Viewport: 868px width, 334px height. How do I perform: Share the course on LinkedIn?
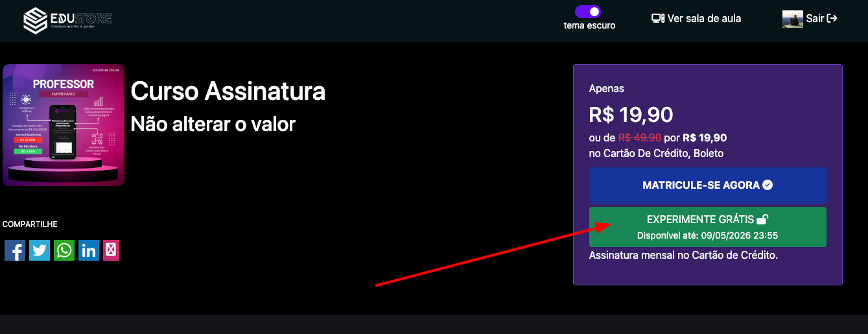[89, 250]
